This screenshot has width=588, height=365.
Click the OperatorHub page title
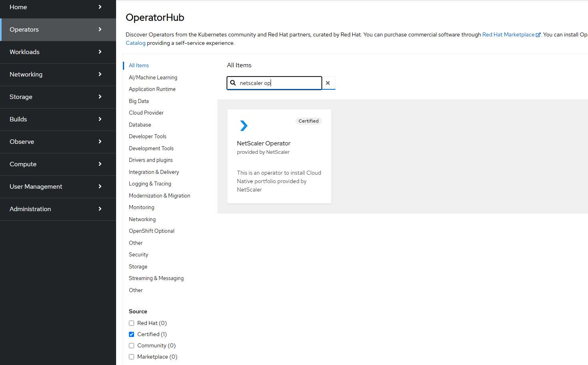pos(155,18)
